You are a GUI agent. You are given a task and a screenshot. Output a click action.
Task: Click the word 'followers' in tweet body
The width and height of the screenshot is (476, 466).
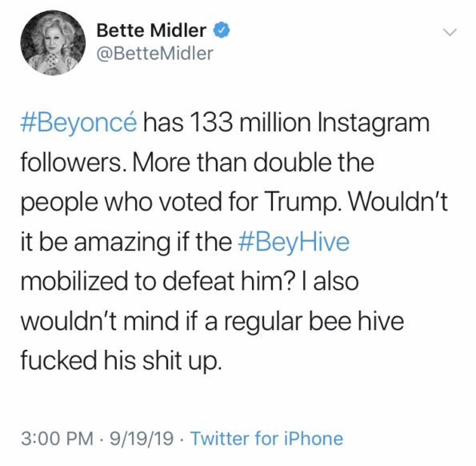pyautogui.click(x=70, y=163)
